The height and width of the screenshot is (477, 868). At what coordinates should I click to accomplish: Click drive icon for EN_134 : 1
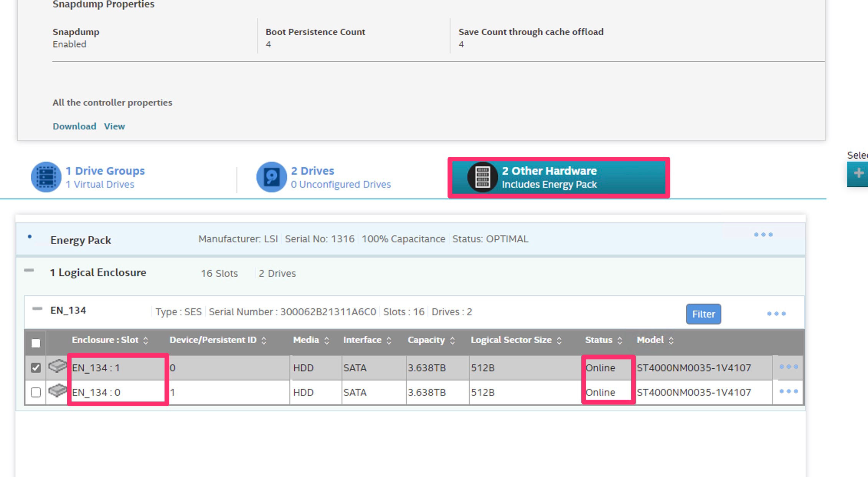click(58, 366)
